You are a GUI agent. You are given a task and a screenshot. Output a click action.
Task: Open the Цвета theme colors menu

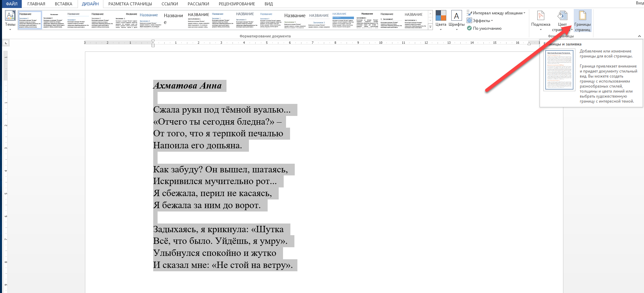pyautogui.click(x=441, y=20)
